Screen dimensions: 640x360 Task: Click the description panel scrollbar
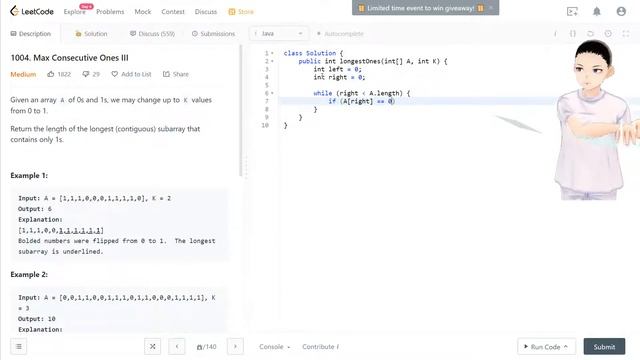[x=241, y=111]
